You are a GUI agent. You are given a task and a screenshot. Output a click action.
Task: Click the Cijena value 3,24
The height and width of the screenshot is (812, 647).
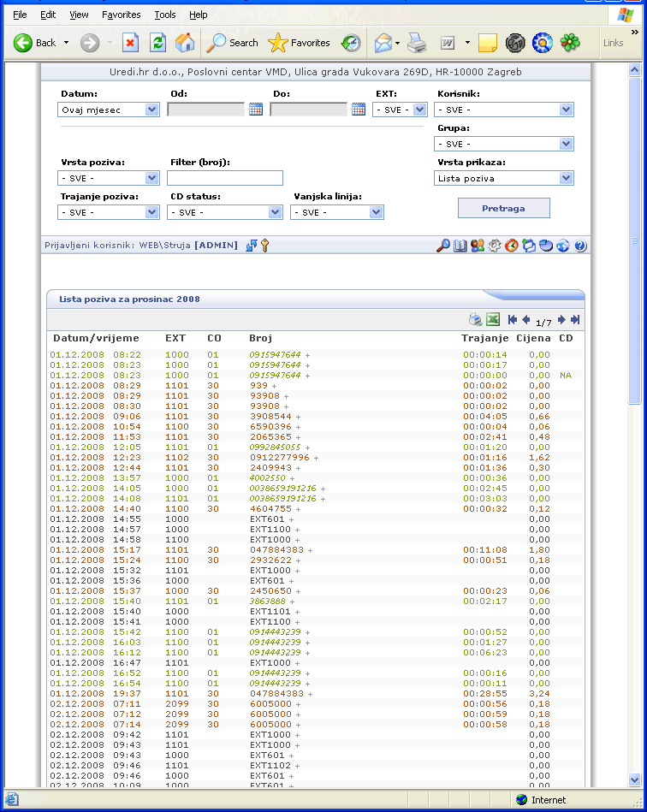click(x=539, y=693)
